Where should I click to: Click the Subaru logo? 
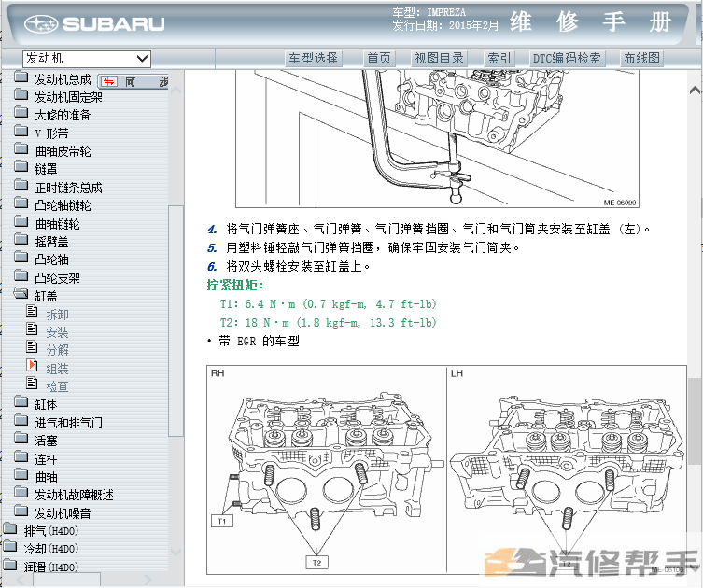(x=94, y=23)
